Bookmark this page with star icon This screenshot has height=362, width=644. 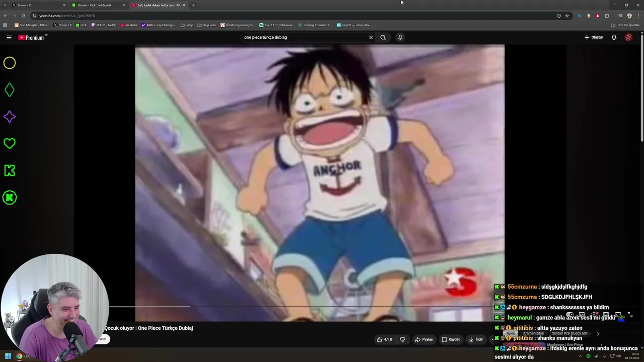tap(567, 16)
